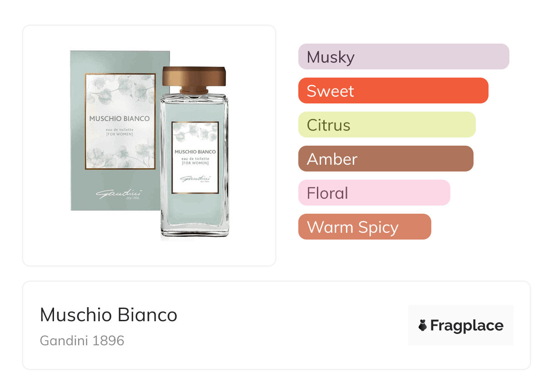Open the Muschio Bianco title link
Screen dimensions: 553x392
pyautogui.click(x=109, y=315)
